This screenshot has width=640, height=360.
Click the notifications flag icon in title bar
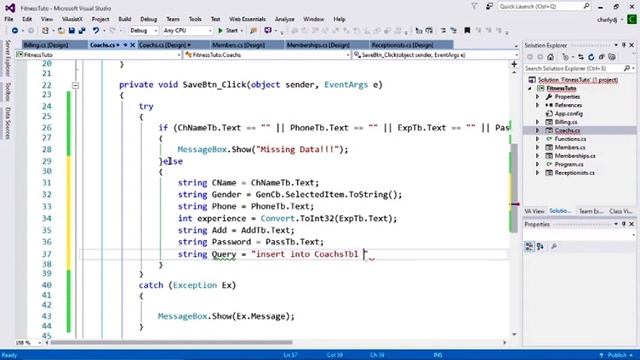[x=474, y=6]
